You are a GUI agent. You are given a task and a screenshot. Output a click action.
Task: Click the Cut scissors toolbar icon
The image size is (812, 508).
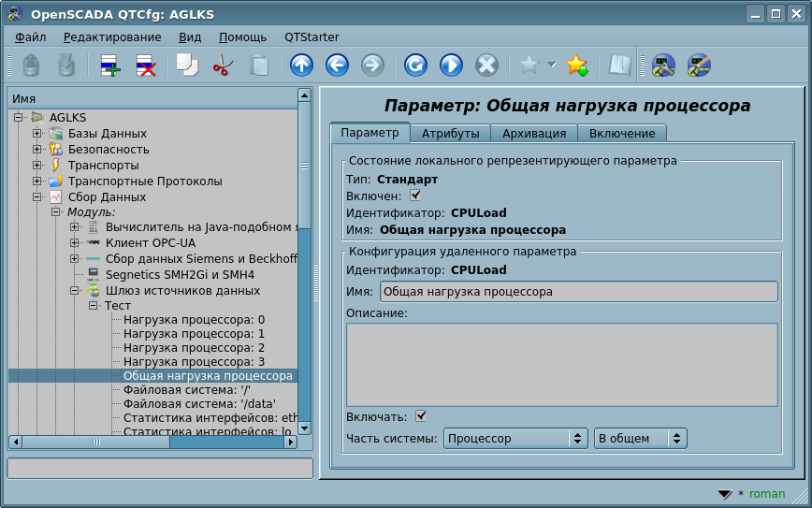coord(223,65)
